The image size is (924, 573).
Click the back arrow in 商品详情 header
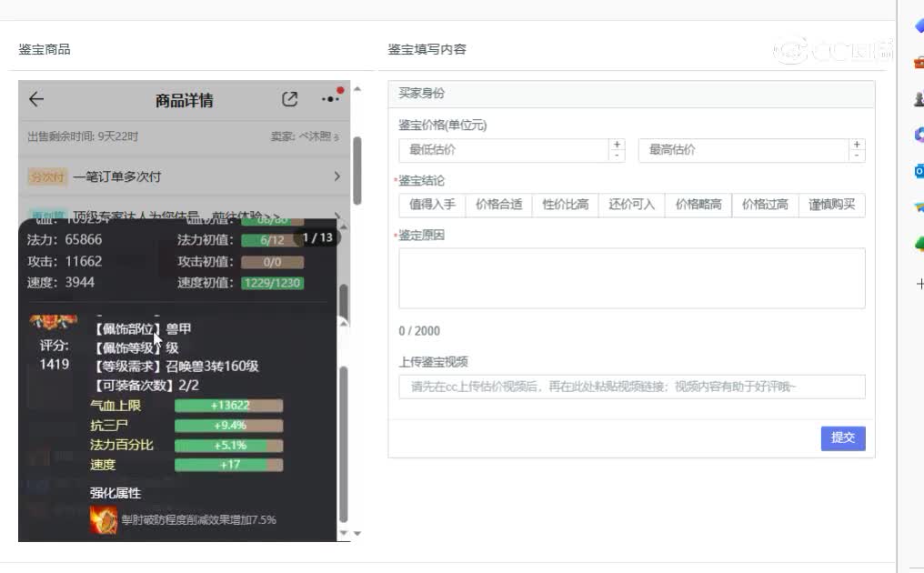[x=36, y=100]
